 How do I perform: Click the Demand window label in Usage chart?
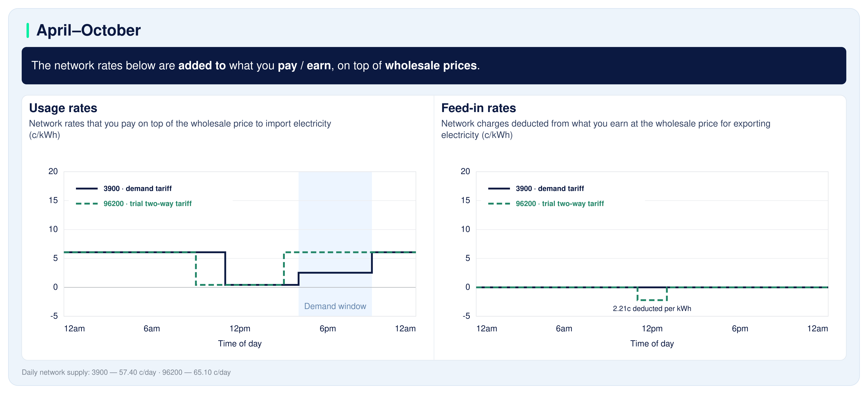335,306
